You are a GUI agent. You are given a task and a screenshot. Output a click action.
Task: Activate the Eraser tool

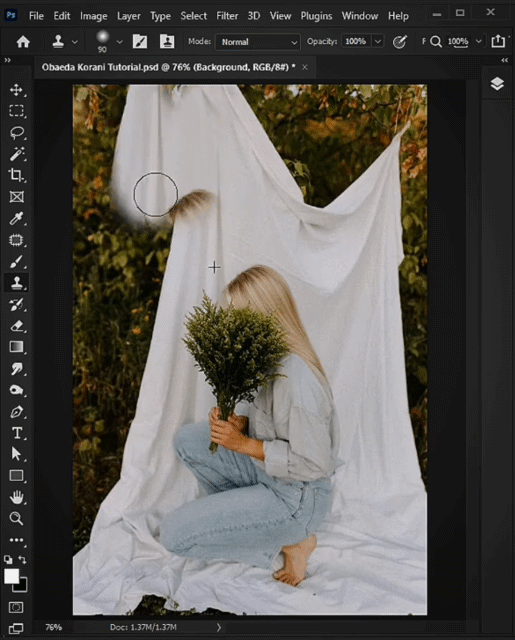pos(16,326)
